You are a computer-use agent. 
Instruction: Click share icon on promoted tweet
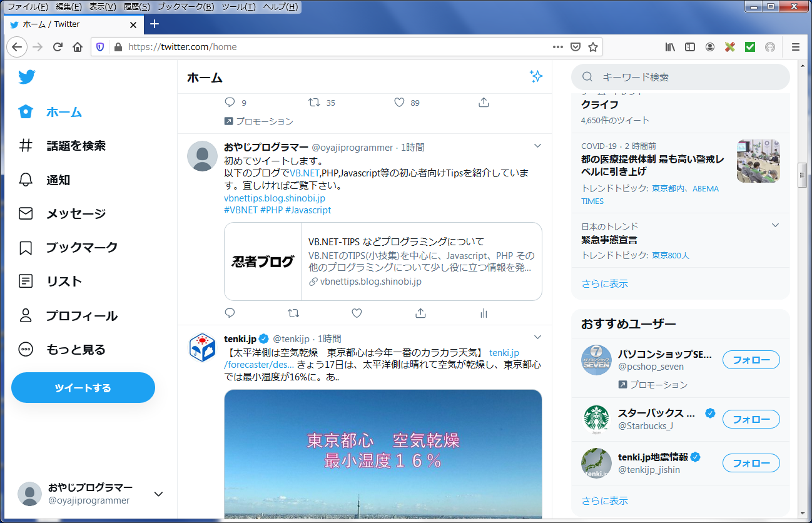pos(484,103)
